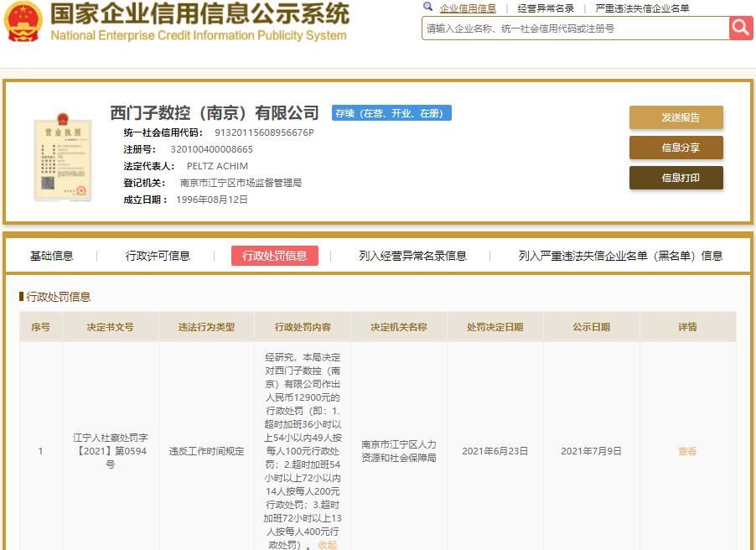Collapse penalty text with 收起 link

coord(327,544)
